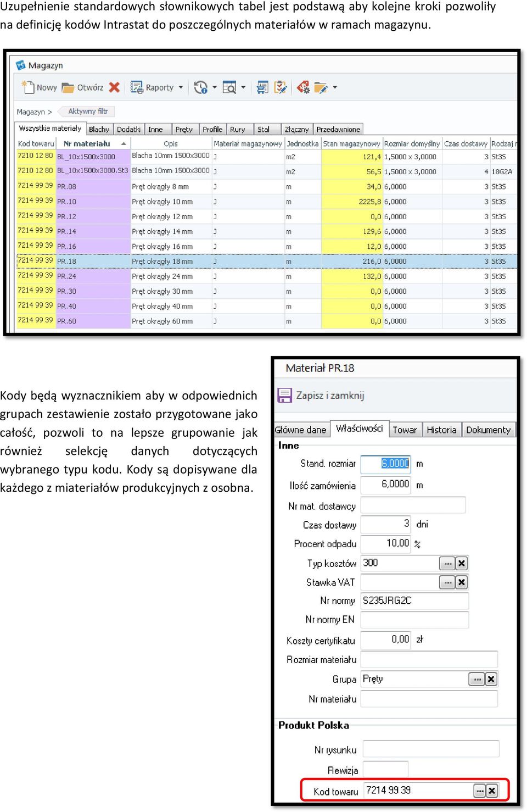Screen dimensions: 527x812
Task: Click the Stan magazynowy column header
Action: point(352,144)
